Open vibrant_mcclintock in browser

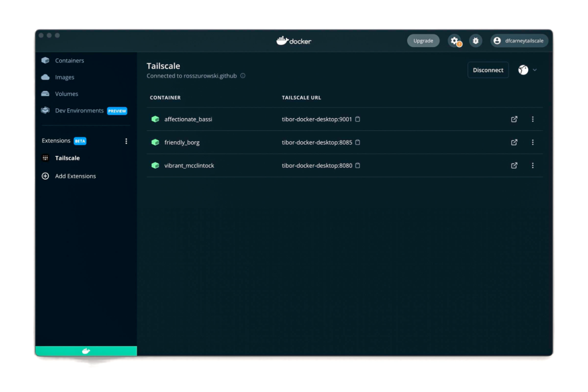pyautogui.click(x=514, y=165)
